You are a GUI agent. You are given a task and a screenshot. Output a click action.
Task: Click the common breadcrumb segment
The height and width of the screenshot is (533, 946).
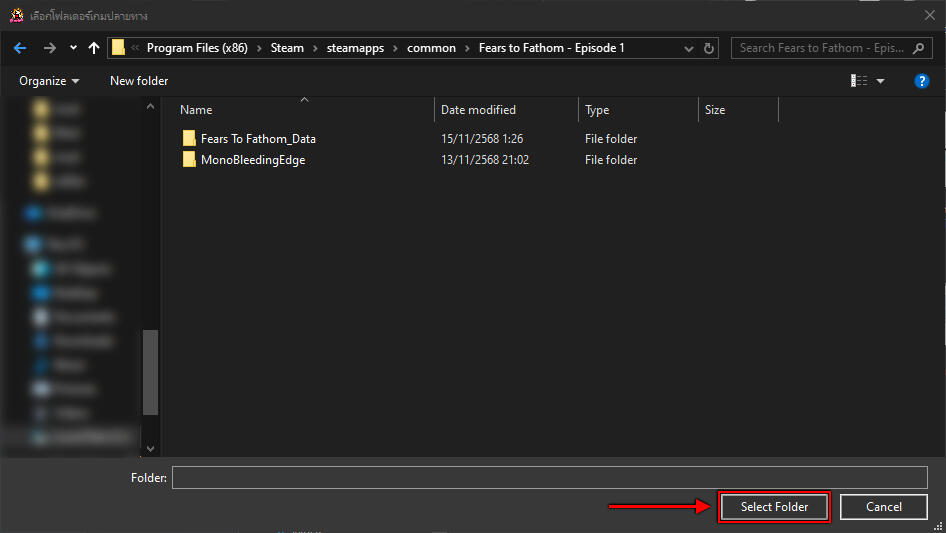[431, 48]
